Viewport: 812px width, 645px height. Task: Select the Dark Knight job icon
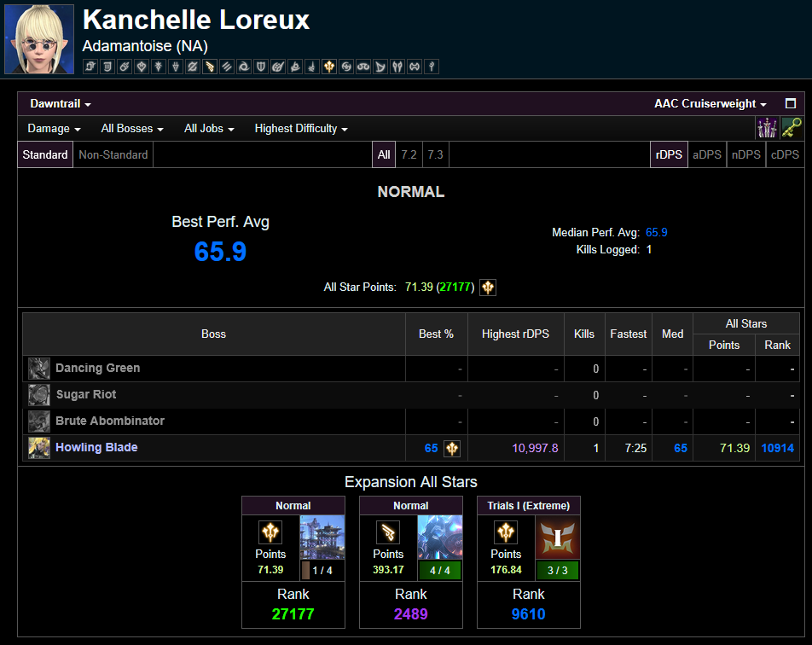[x=159, y=67]
